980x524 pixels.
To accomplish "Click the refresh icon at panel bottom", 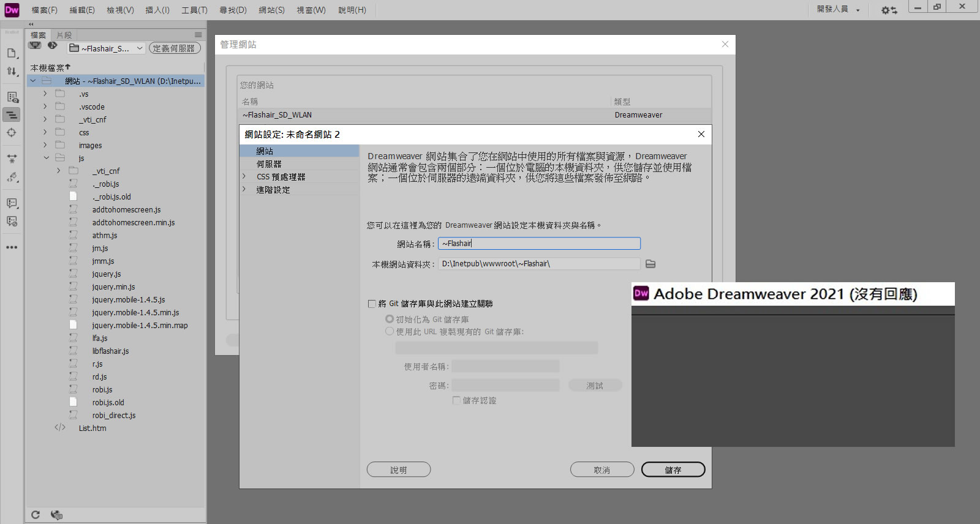I will point(36,515).
